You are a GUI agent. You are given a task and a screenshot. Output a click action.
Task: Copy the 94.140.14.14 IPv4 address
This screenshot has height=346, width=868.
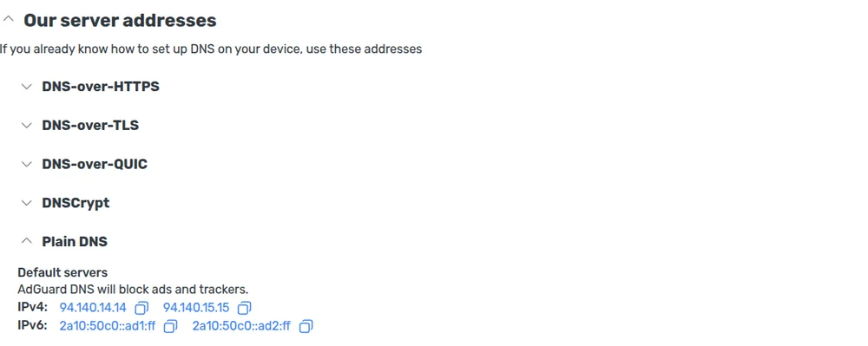pyautogui.click(x=141, y=308)
